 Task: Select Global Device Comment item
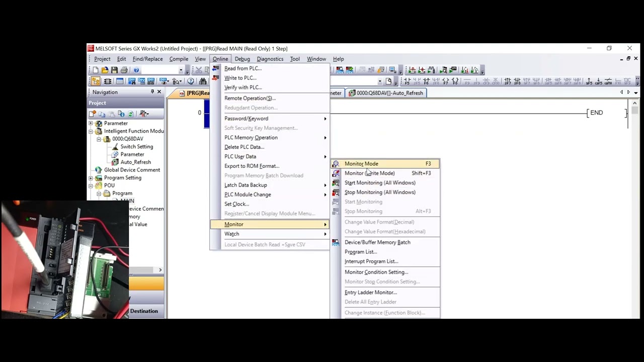132,170
